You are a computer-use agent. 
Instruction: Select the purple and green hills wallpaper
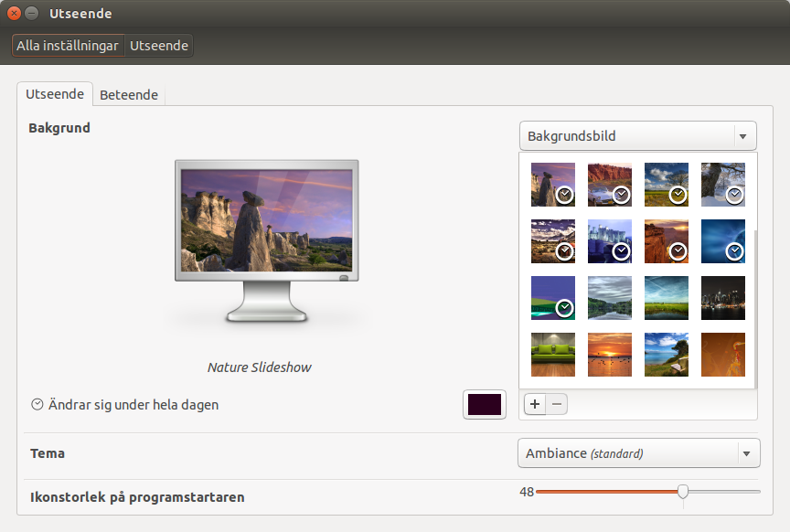coord(552,298)
